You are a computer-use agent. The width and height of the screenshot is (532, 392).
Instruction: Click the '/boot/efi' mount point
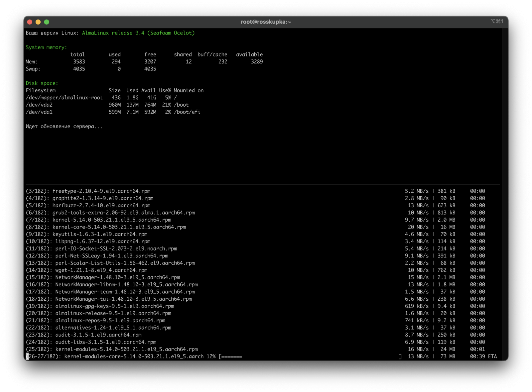187,112
